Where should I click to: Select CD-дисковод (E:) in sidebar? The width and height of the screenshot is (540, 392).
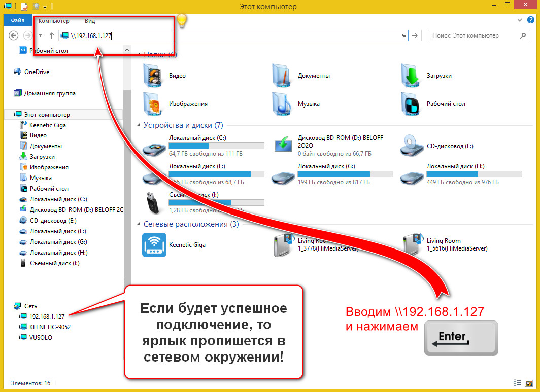tap(48, 220)
